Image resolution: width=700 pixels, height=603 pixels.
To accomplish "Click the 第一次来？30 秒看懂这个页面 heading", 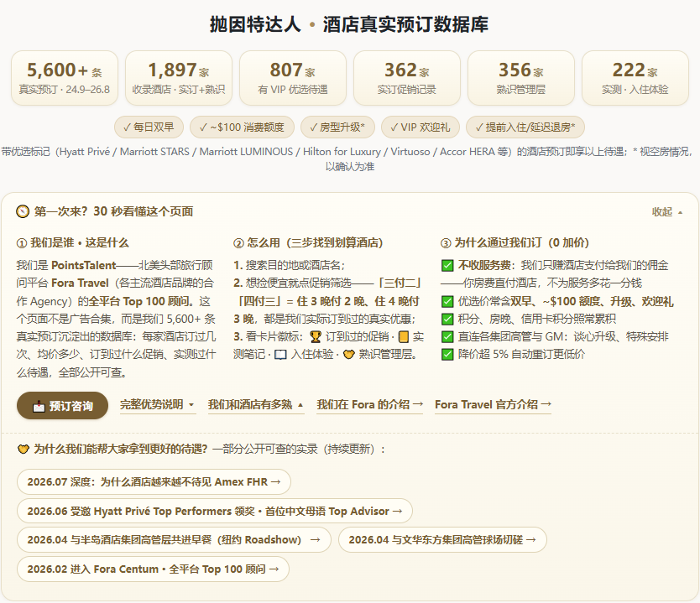I will pos(113,211).
